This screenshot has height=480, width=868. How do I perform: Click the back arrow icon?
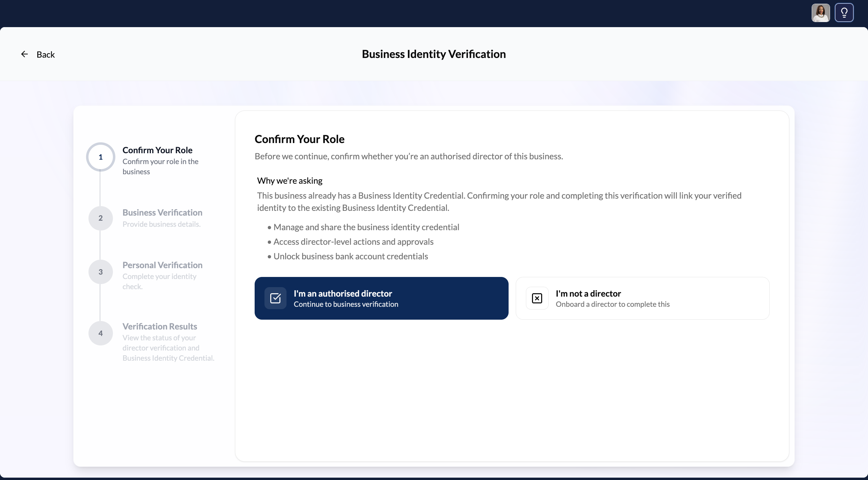coord(24,54)
